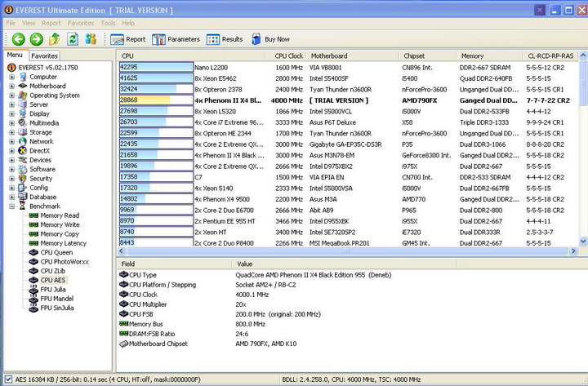
Task: Switch to the Menu tab
Action: (x=15, y=55)
